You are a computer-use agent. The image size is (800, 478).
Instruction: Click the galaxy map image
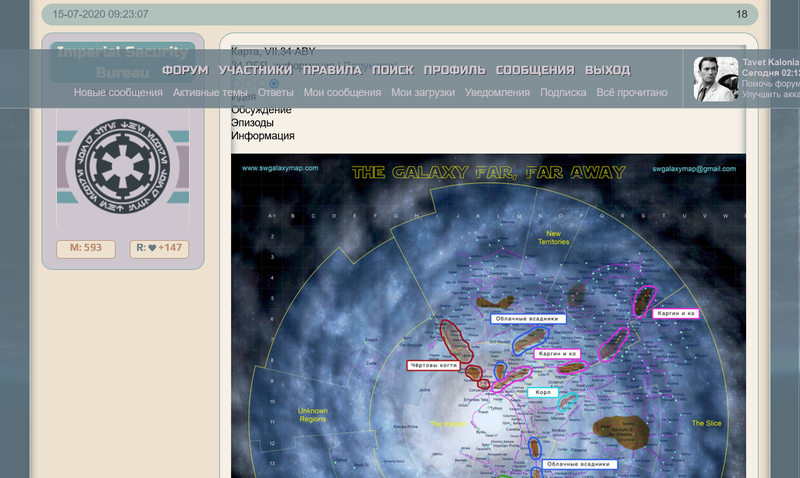(x=488, y=320)
